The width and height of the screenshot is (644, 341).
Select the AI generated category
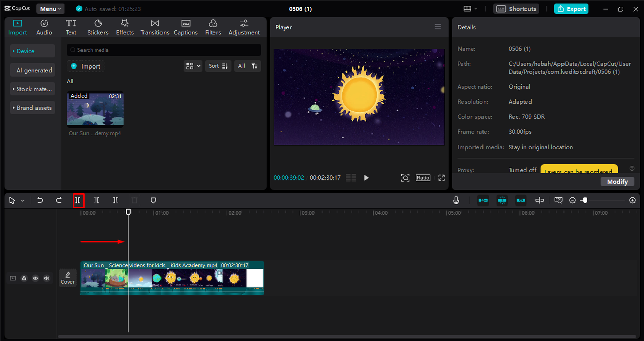pyautogui.click(x=33, y=70)
